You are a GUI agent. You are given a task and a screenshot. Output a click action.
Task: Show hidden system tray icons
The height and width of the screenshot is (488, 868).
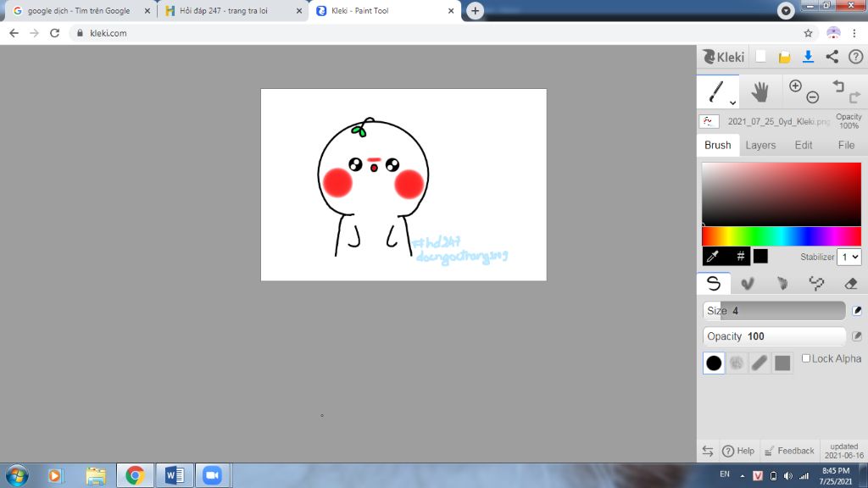742,476
